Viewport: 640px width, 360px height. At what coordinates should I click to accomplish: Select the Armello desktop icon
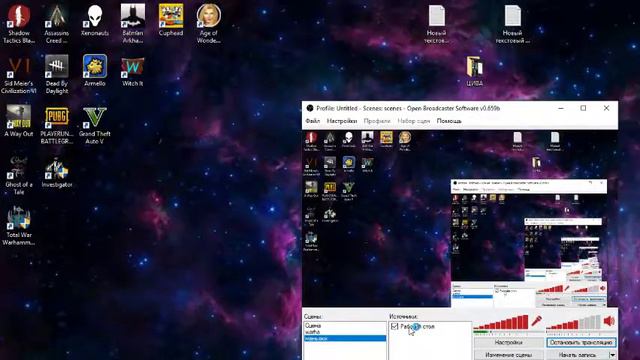click(95, 71)
